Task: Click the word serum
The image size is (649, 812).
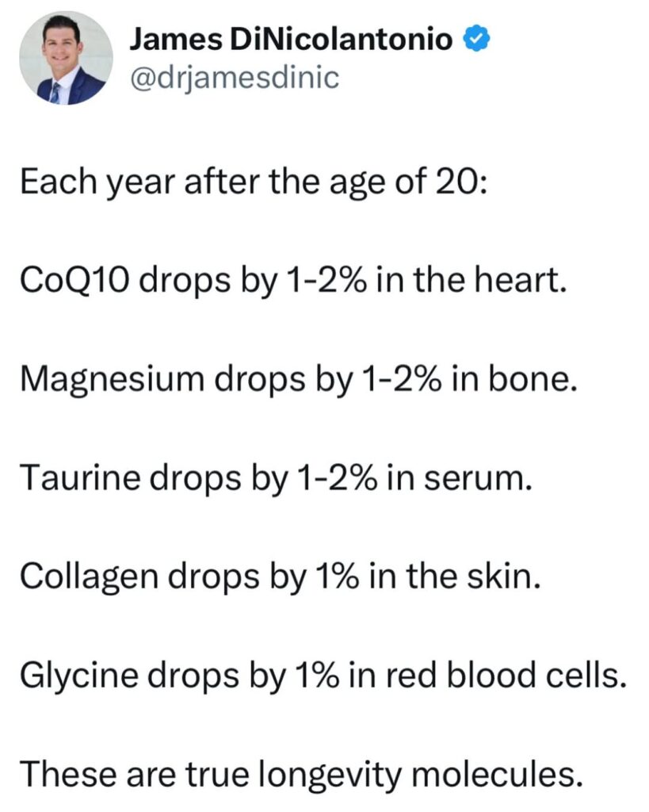Action: point(478,479)
